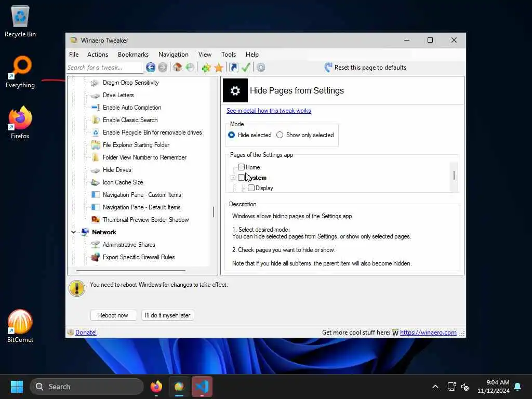Select Drag-n-Drop Sensitivity tweak
The image size is (532, 399).
130,83
